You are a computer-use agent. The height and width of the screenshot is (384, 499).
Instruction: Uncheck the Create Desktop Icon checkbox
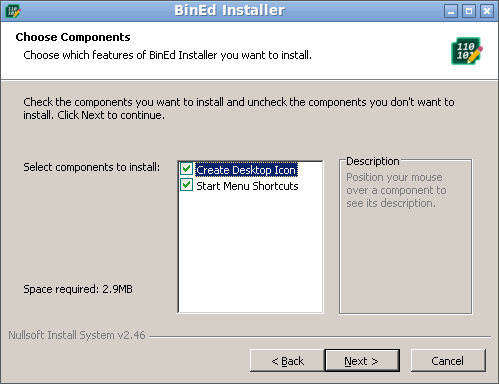(186, 169)
